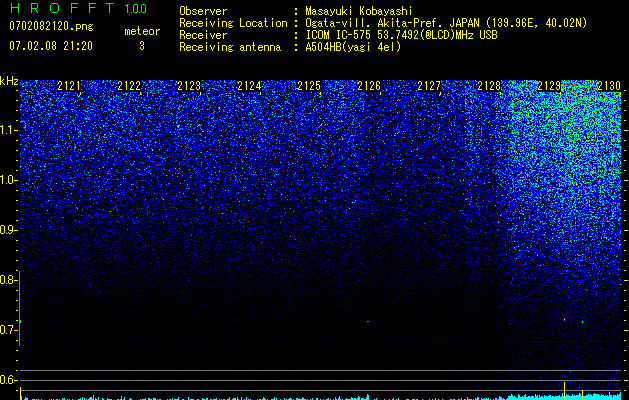Click the 2130 time marker
This screenshot has width=629, height=400.
609,86
